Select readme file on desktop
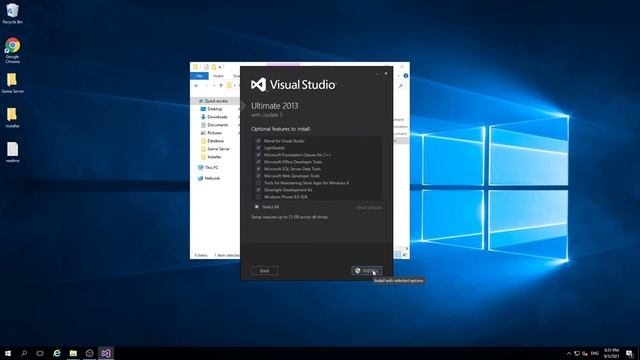Screen dimensions: 640x360 [x=12, y=152]
